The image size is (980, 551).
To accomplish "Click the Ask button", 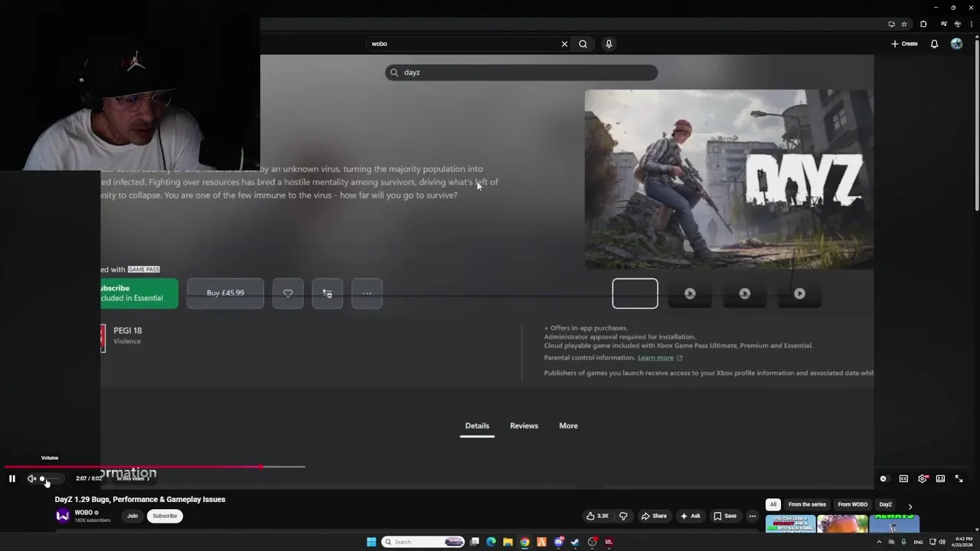I will click(x=690, y=516).
